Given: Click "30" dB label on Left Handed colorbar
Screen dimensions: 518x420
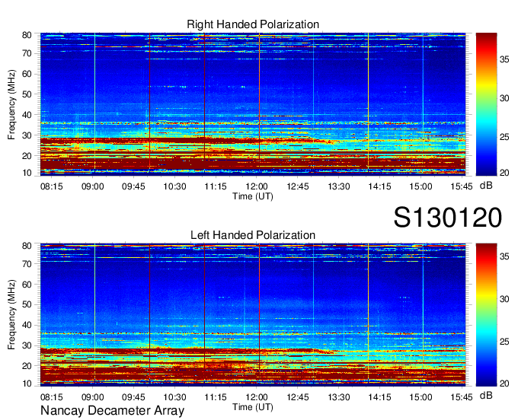Looking at the screenshot, I should [x=504, y=299].
